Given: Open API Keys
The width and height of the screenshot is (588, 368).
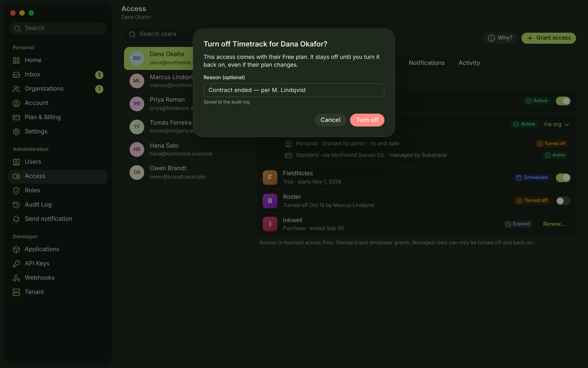Looking at the screenshot, I should pos(58,264).
